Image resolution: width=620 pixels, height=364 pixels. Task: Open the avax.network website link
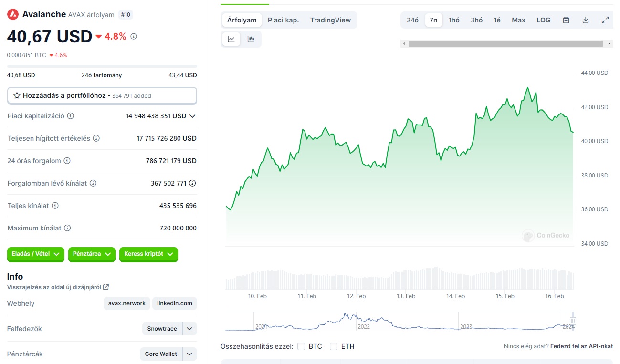(127, 303)
